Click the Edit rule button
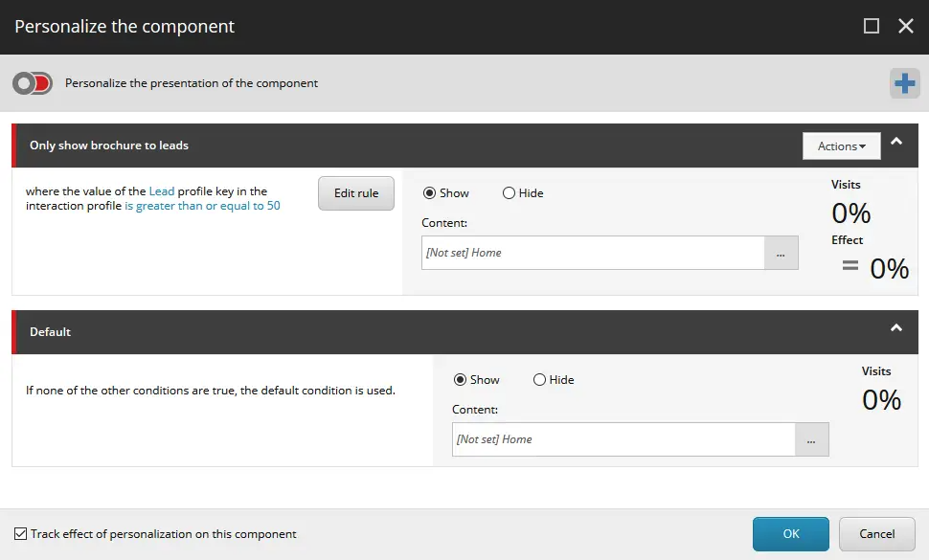The image size is (929, 560). [x=355, y=192]
